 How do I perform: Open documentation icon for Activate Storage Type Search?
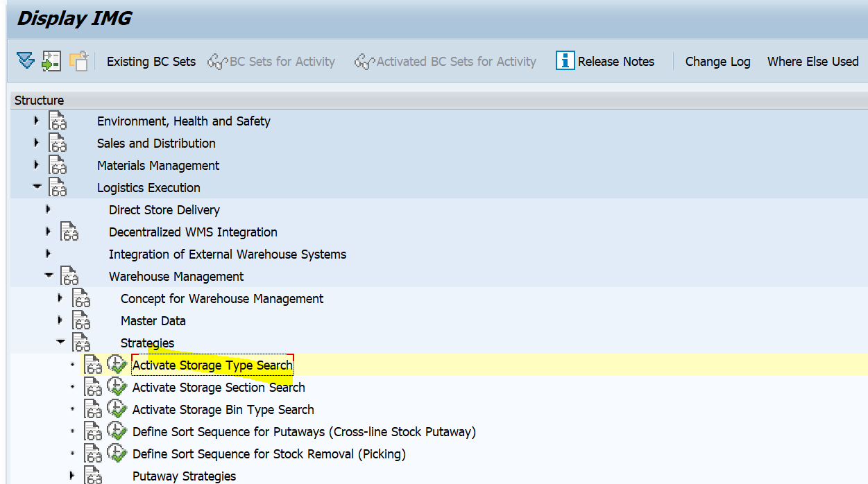tap(94, 365)
